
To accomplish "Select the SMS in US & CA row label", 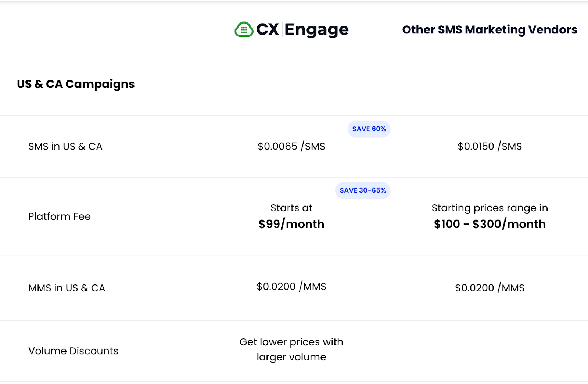I will (x=65, y=146).
